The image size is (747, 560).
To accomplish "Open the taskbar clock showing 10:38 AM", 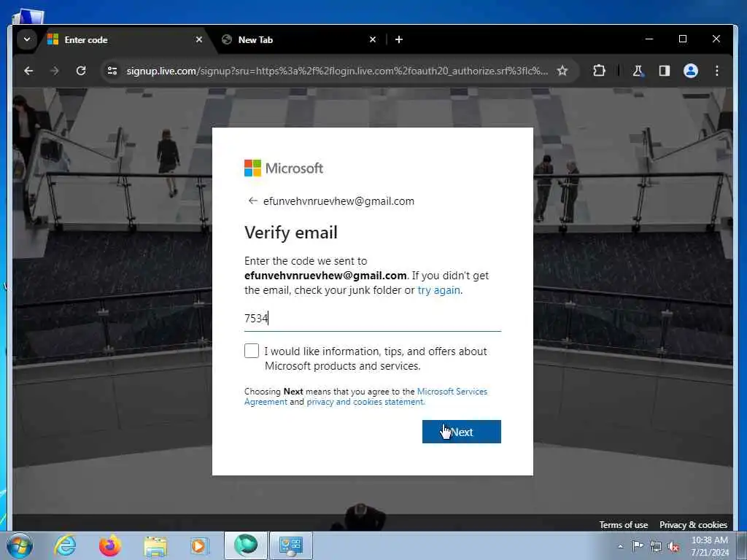I will (x=710, y=545).
